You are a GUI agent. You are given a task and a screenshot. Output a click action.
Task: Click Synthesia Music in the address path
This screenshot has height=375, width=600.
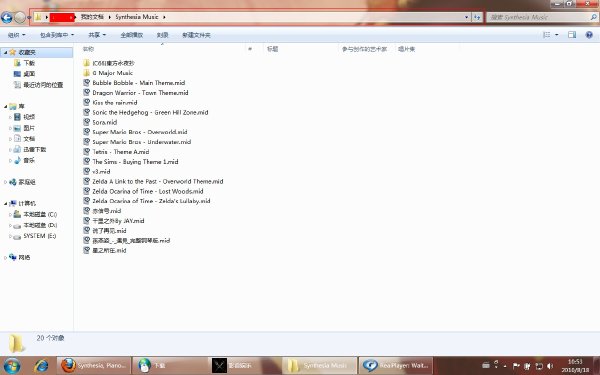137,17
